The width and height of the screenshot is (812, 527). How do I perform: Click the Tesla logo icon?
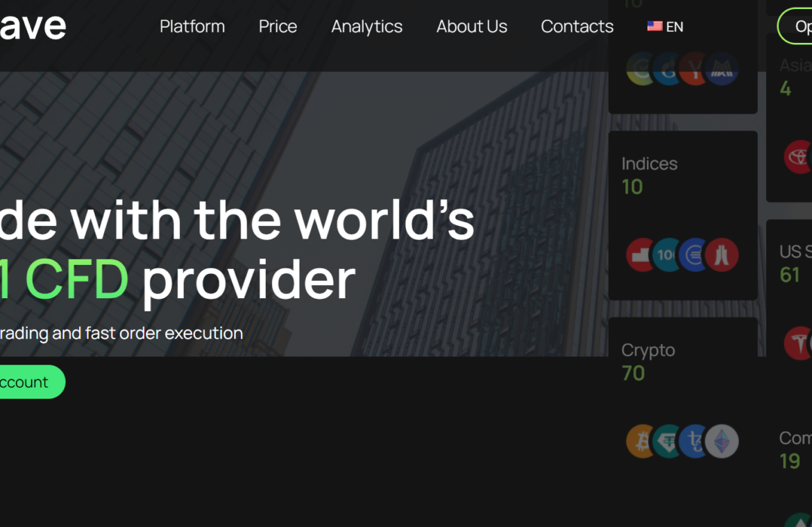click(797, 343)
